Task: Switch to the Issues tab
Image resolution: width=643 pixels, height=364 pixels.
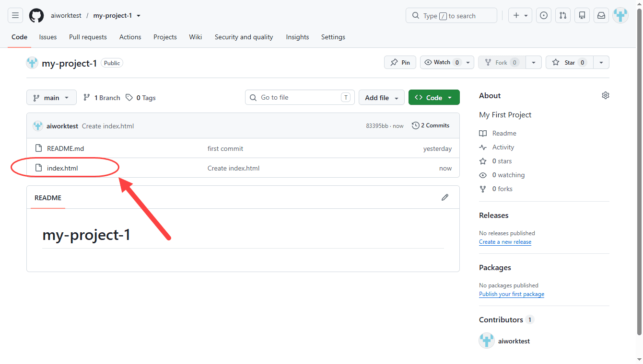Action: [x=48, y=37]
